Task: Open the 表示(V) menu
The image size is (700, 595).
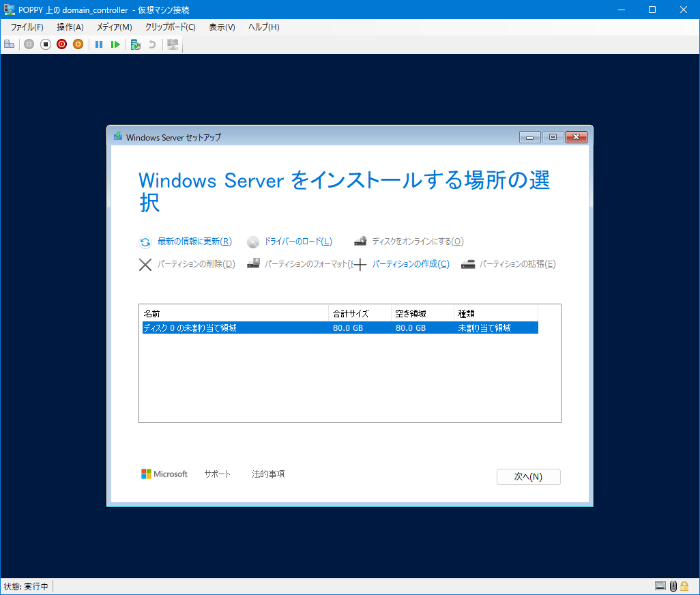Action: pyautogui.click(x=222, y=27)
